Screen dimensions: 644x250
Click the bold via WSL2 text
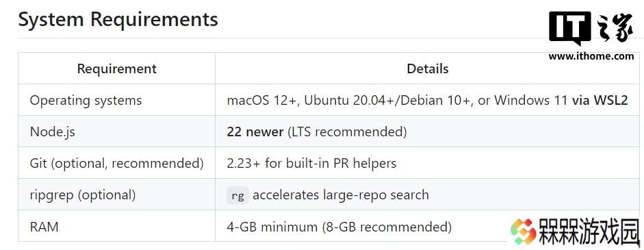point(600,100)
